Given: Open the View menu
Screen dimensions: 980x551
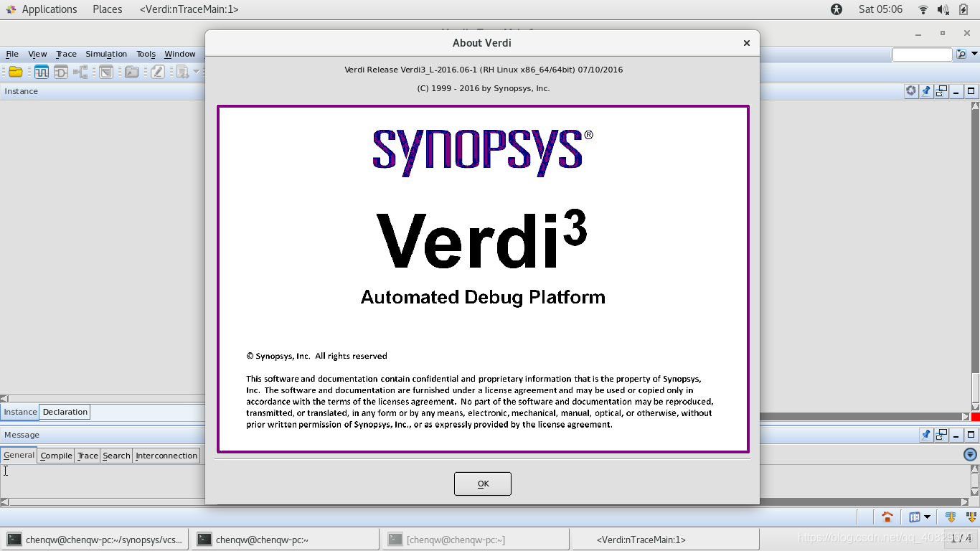Looking at the screenshot, I should 37,54.
